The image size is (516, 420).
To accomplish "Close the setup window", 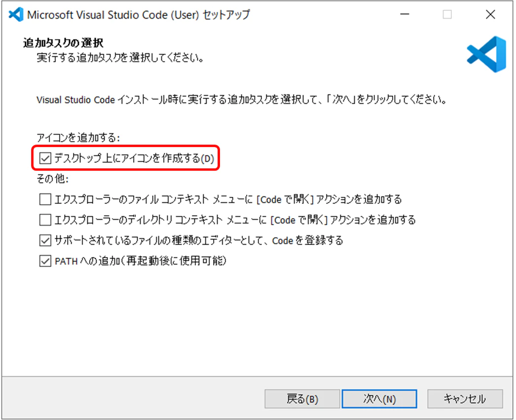I will (490, 14).
